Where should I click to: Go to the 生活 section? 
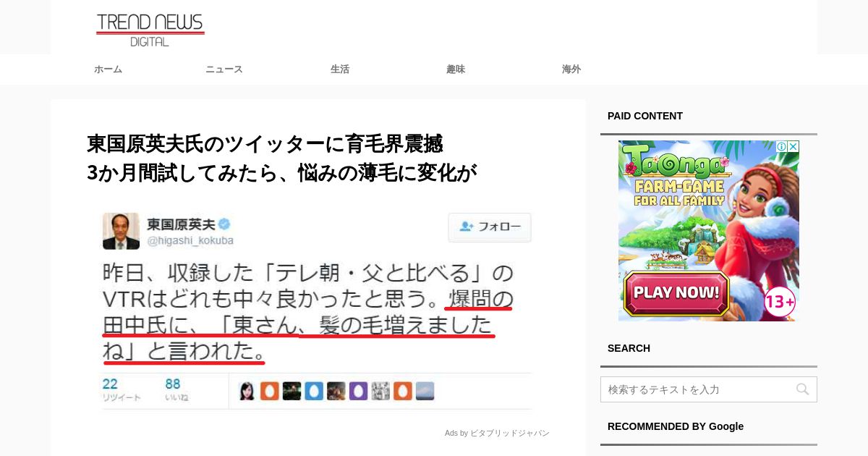coord(340,69)
